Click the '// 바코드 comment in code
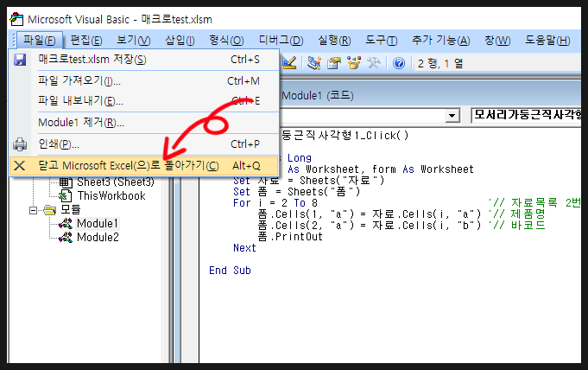The height and width of the screenshot is (370, 588). tap(516, 226)
